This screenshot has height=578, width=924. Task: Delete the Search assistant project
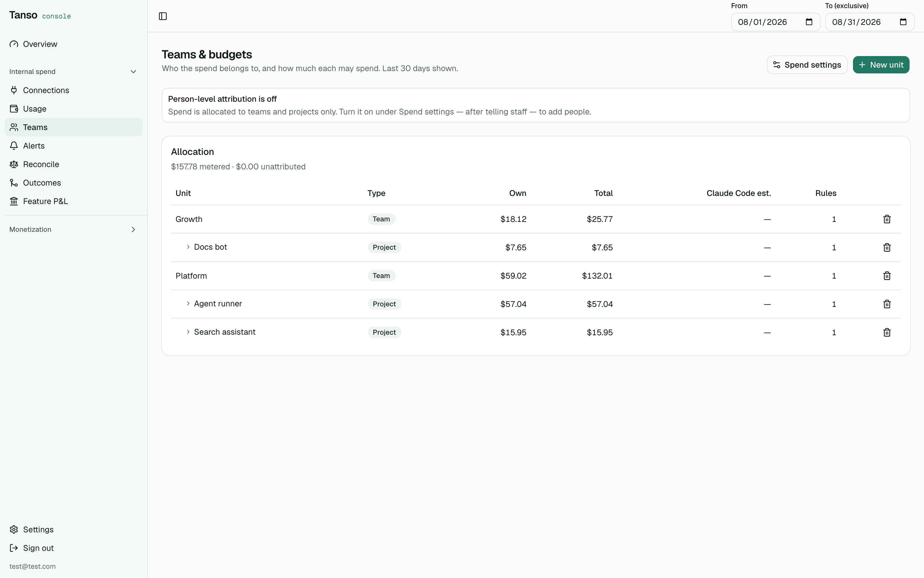coord(887,332)
